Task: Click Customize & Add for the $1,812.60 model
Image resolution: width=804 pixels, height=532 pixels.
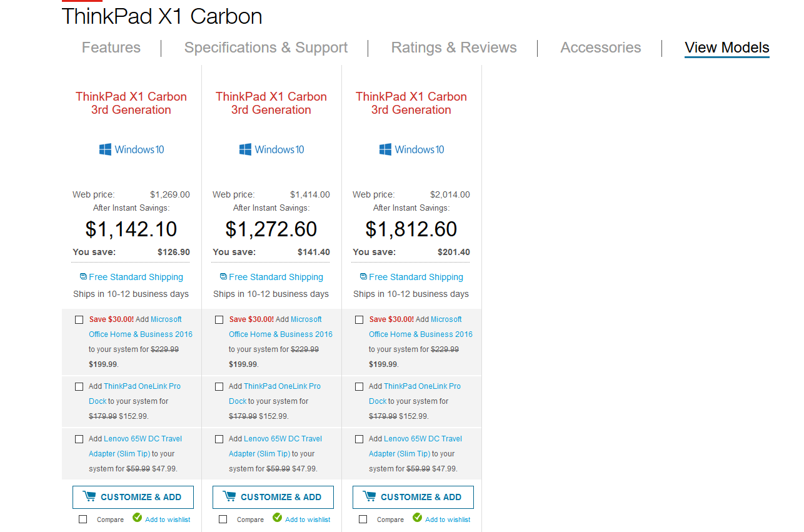Action: [x=413, y=497]
